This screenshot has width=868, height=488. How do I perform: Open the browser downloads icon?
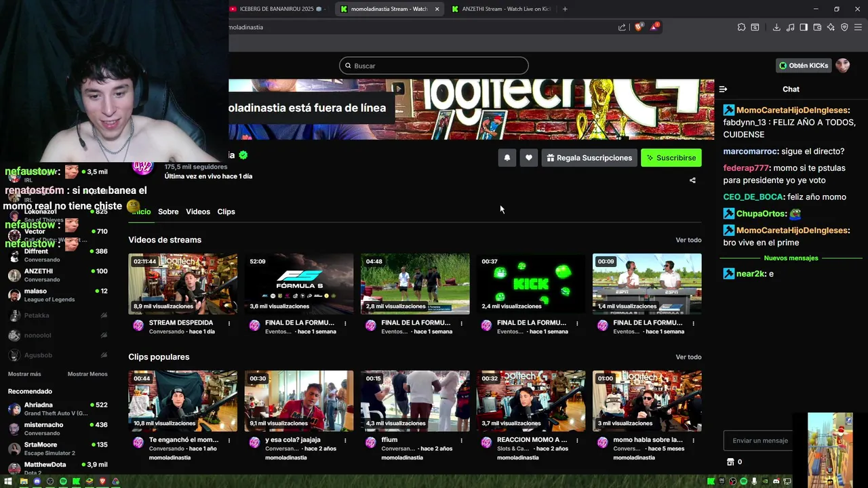coord(776,27)
